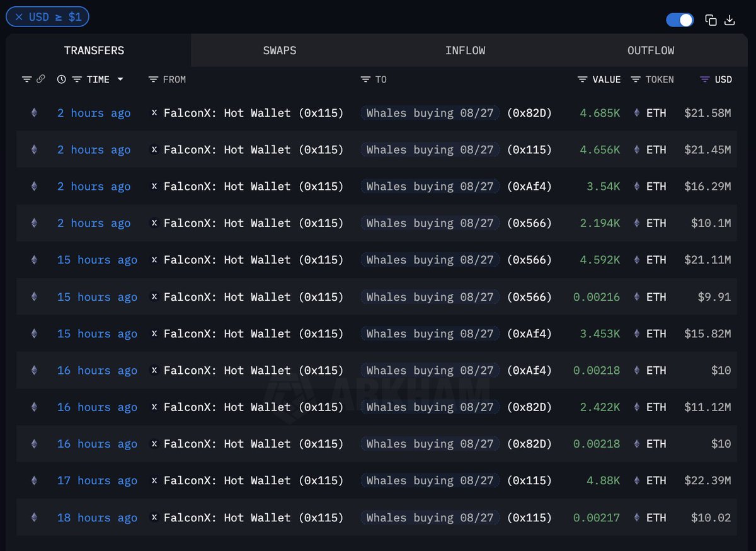This screenshot has width=756, height=551.
Task: Click the clock icon beside TIME
Action: click(61, 79)
